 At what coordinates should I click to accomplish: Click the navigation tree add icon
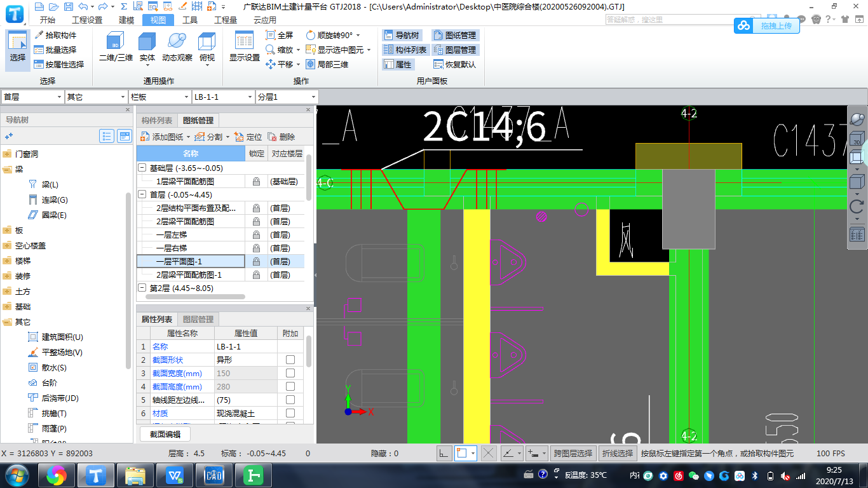tap(9, 136)
